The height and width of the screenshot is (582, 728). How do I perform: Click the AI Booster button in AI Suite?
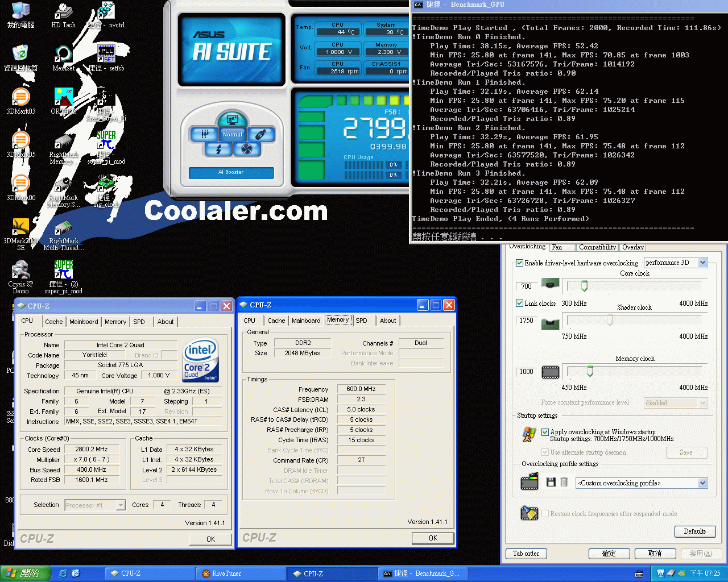coord(231,172)
